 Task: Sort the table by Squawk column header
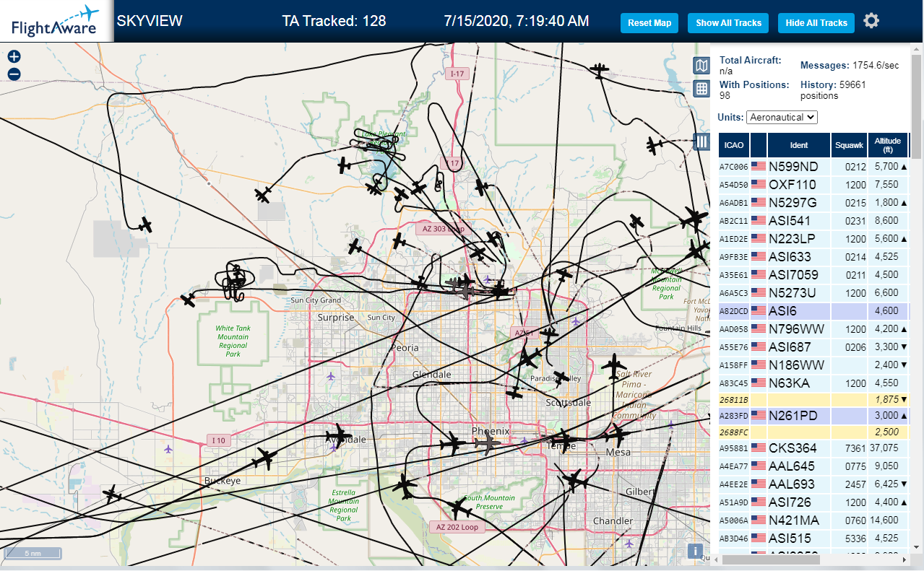tap(849, 145)
